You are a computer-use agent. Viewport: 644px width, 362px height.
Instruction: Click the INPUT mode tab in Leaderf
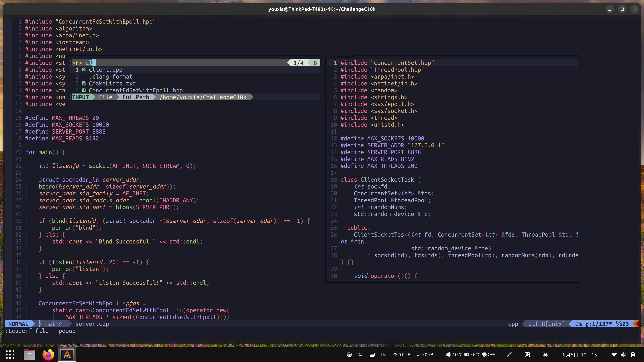pos(80,97)
